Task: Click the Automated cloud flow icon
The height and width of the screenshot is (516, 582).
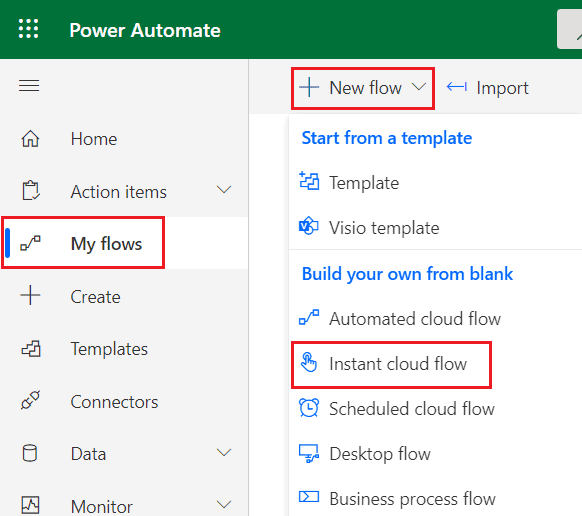Action: [309, 317]
